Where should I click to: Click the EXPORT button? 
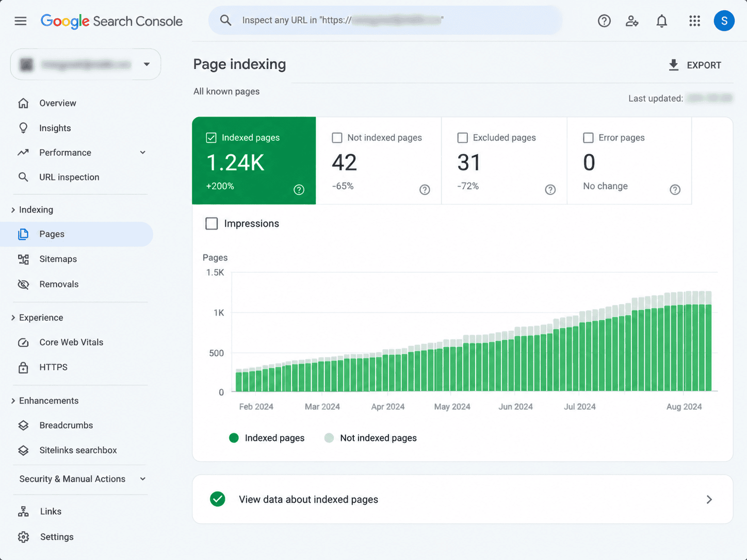(x=695, y=65)
